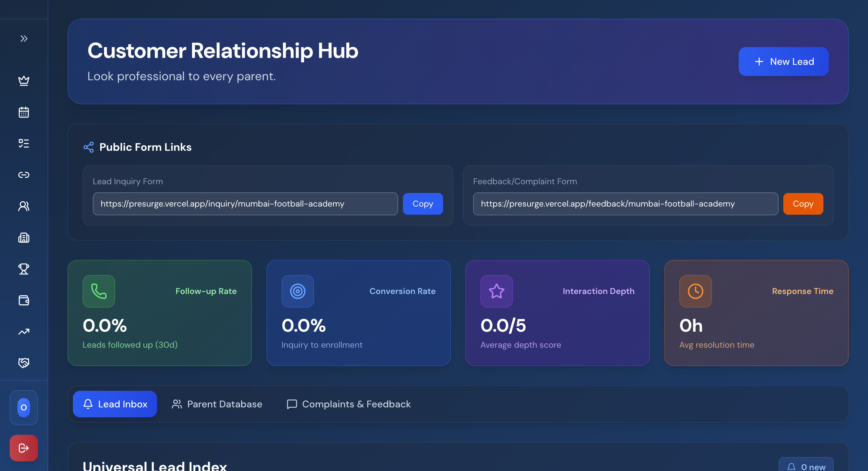868x471 pixels.
Task: Open the handshake icon in sidebar
Action: (24, 363)
